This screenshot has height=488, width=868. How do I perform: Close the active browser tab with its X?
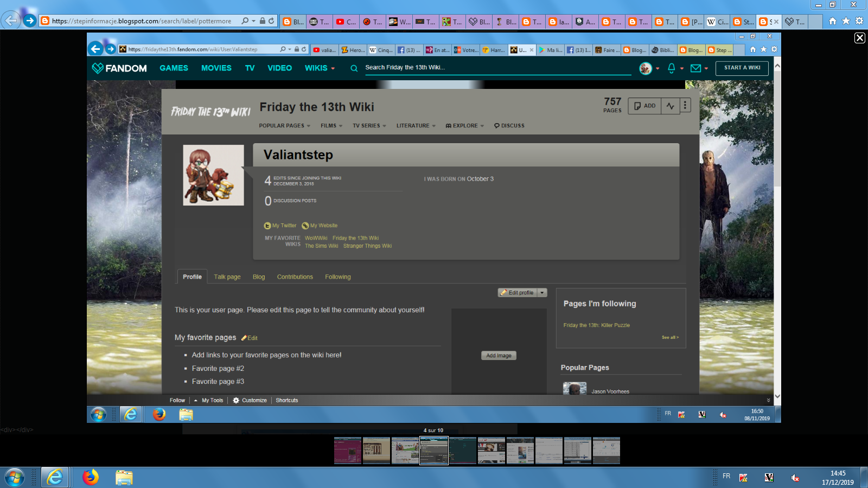pyautogui.click(x=776, y=22)
